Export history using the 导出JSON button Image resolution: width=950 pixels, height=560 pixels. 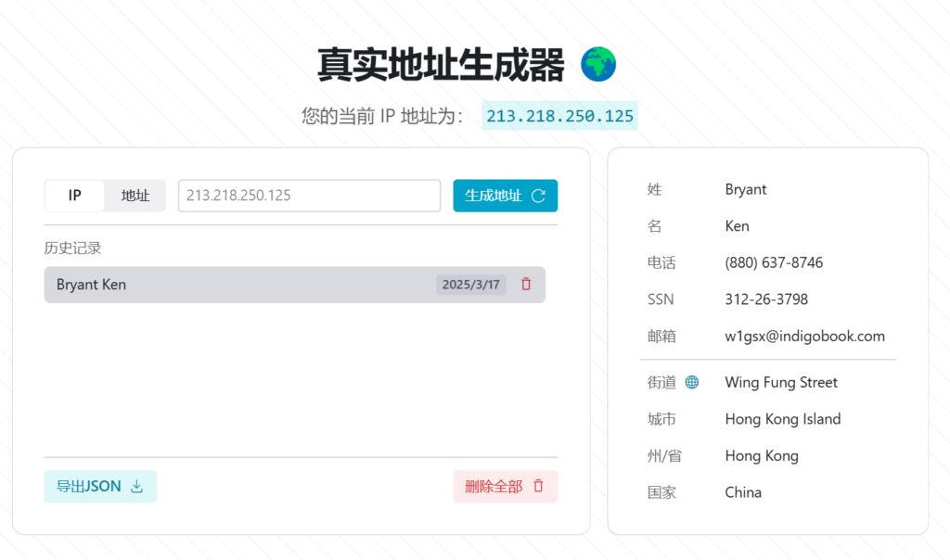click(x=100, y=486)
